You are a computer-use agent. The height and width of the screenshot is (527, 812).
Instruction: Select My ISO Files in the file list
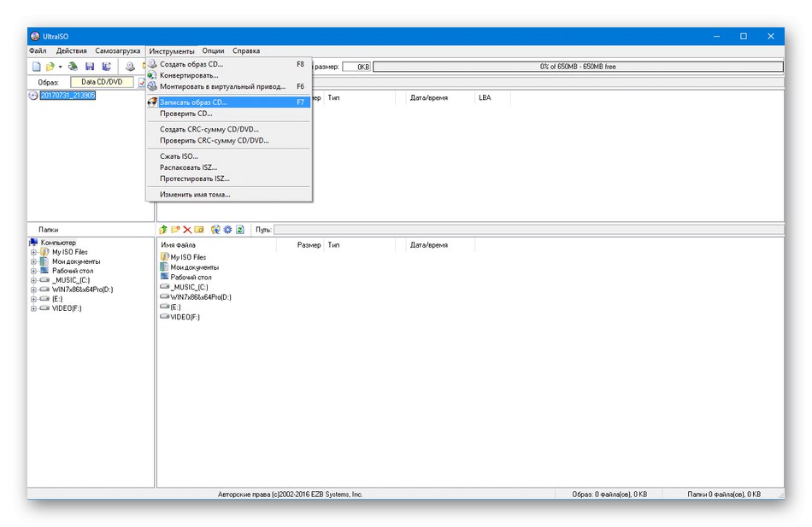188,257
